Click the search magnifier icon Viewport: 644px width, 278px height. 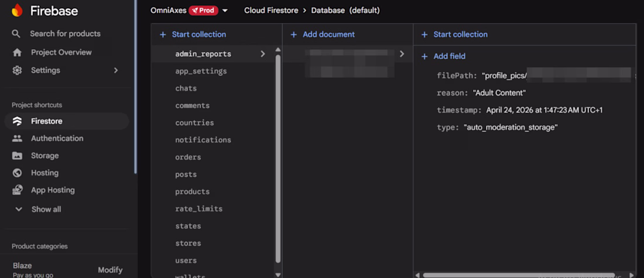16,34
